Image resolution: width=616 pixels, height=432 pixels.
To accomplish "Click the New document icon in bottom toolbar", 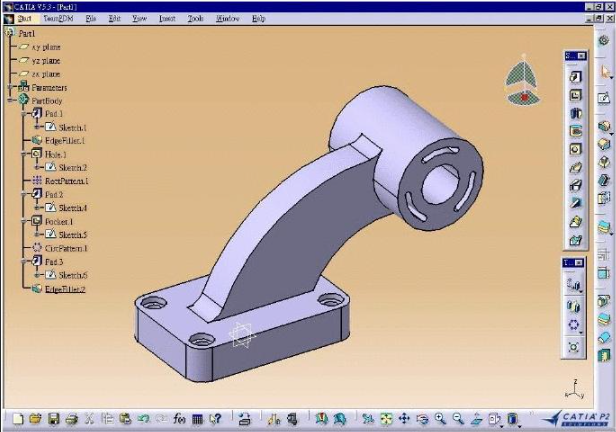I will [18, 419].
